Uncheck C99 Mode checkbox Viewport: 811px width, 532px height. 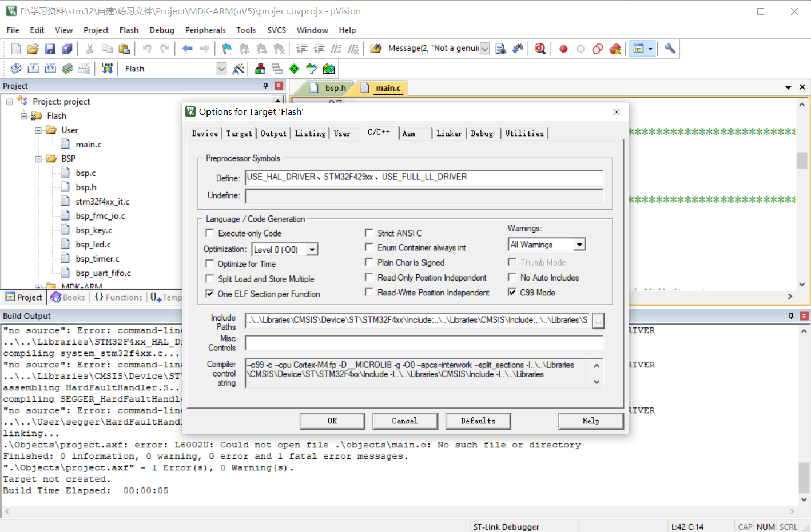pos(512,292)
